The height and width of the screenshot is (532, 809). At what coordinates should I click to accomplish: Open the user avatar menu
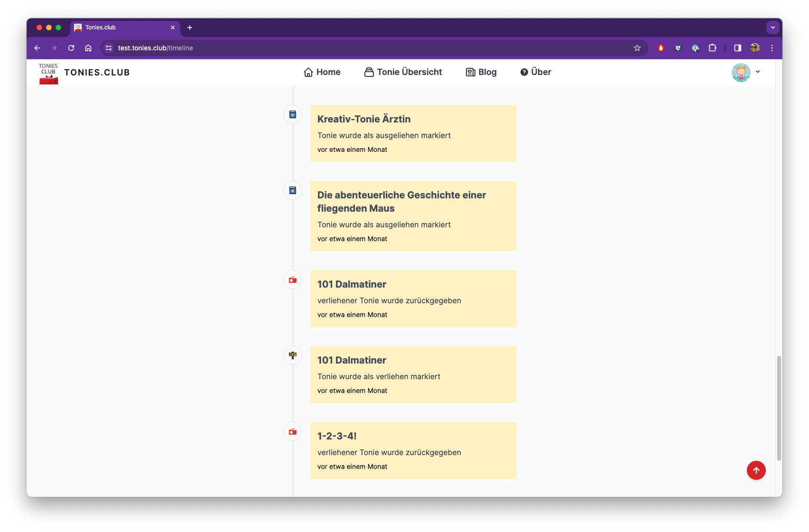[x=741, y=72]
